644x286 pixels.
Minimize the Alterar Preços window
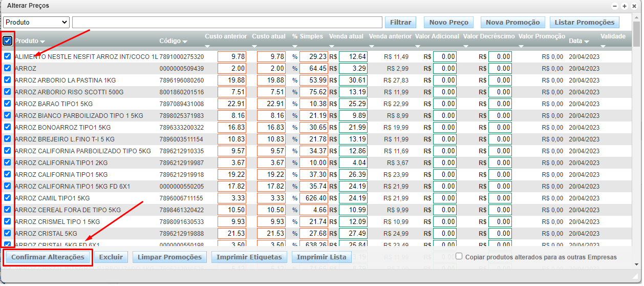coord(615,6)
